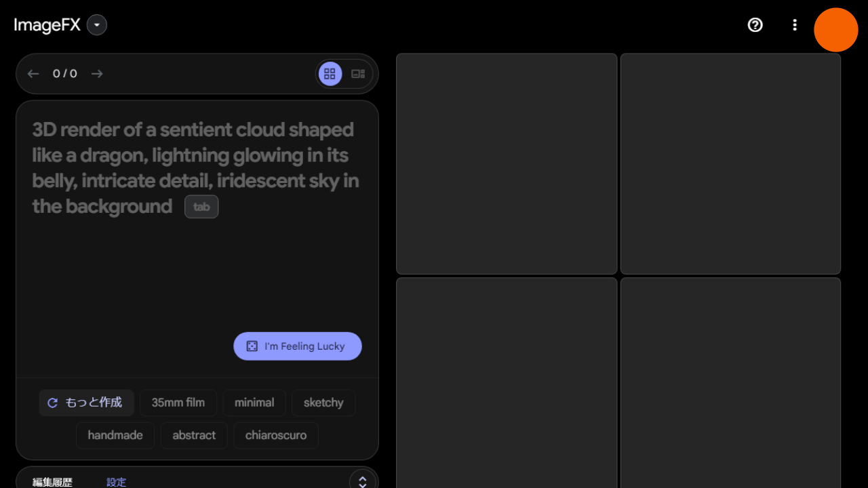868x488 pixels.
Task: Switch to grid view layout
Action: point(330,74)
